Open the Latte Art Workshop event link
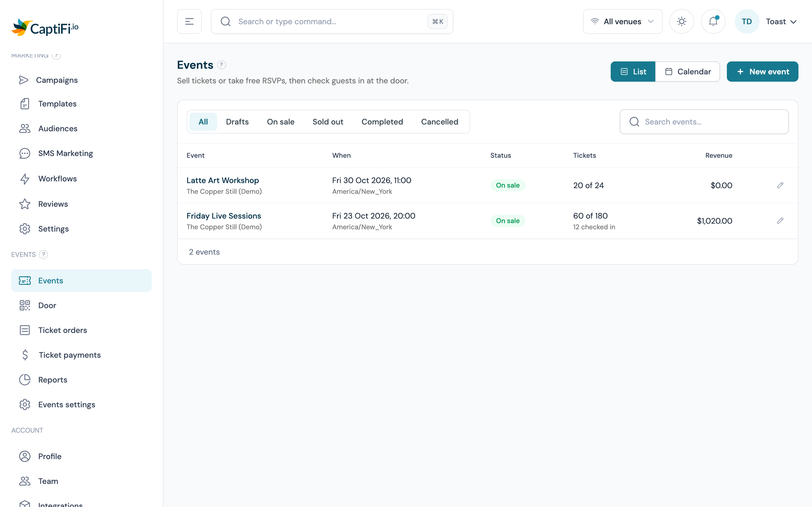 (223, 180)
